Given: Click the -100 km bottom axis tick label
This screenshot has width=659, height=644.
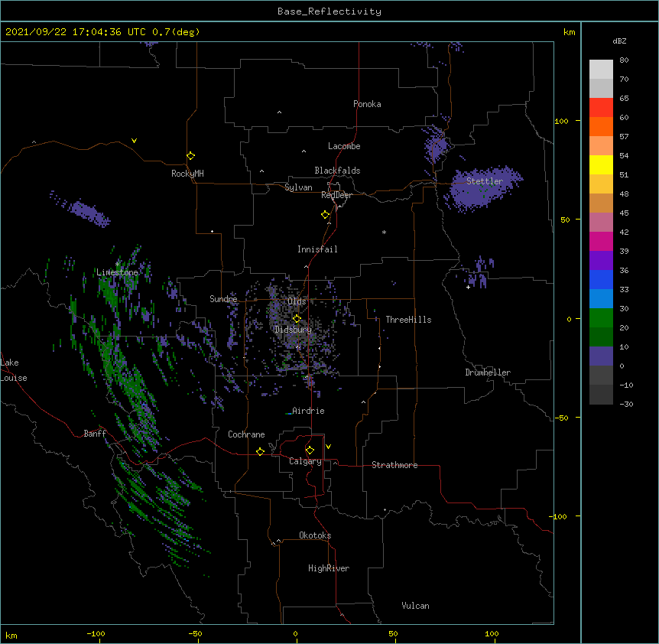Looking at the screenshot, I should tap(96, 633).
